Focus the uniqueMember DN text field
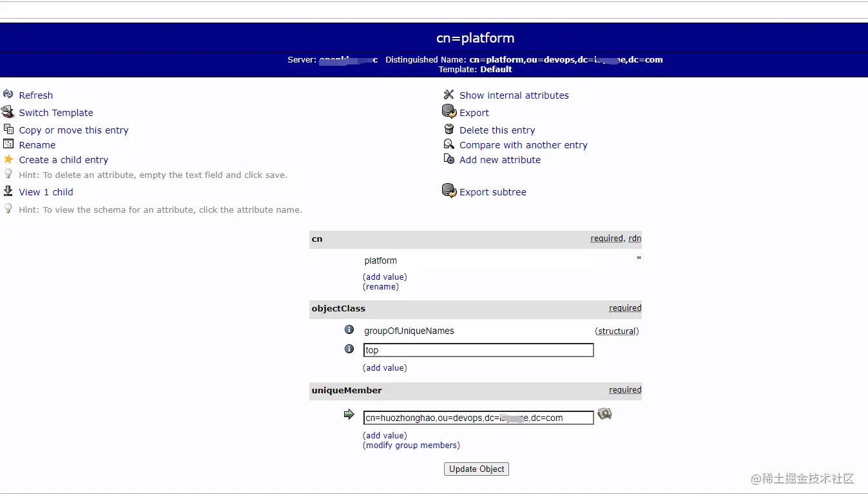Viewport: 868px width, 499px height. (479, 418)
